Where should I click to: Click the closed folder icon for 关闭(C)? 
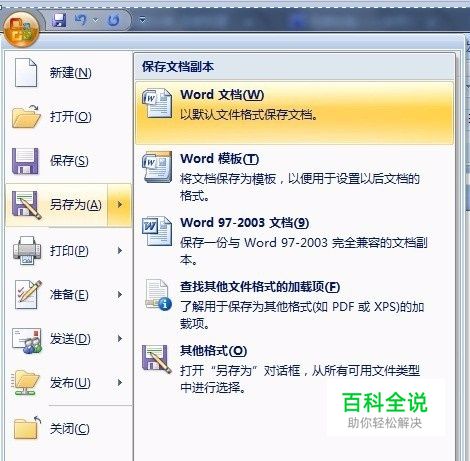pos(27,428)
